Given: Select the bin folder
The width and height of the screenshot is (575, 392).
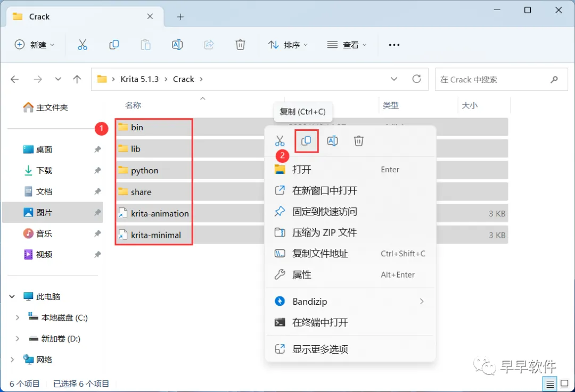Looking at the screenshot, I should point(137,127).
